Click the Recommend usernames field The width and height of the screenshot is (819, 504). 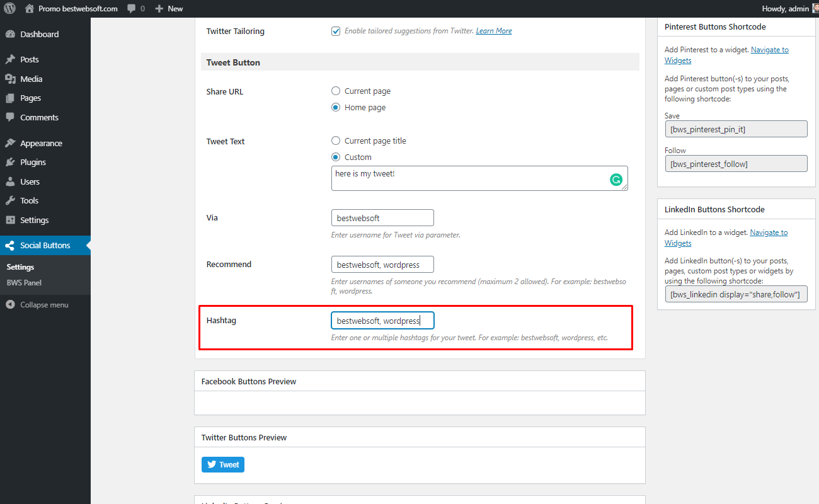click(382, 265)
